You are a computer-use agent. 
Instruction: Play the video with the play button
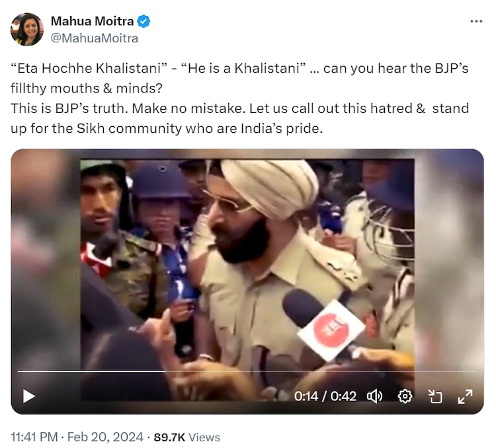tap(28, 396)
